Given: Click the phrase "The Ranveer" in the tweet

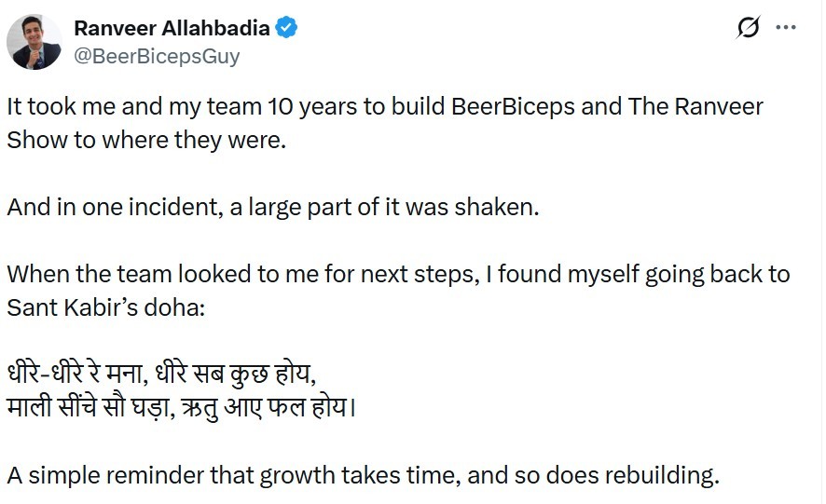Looking at the screenshot, I should point(695,106).
